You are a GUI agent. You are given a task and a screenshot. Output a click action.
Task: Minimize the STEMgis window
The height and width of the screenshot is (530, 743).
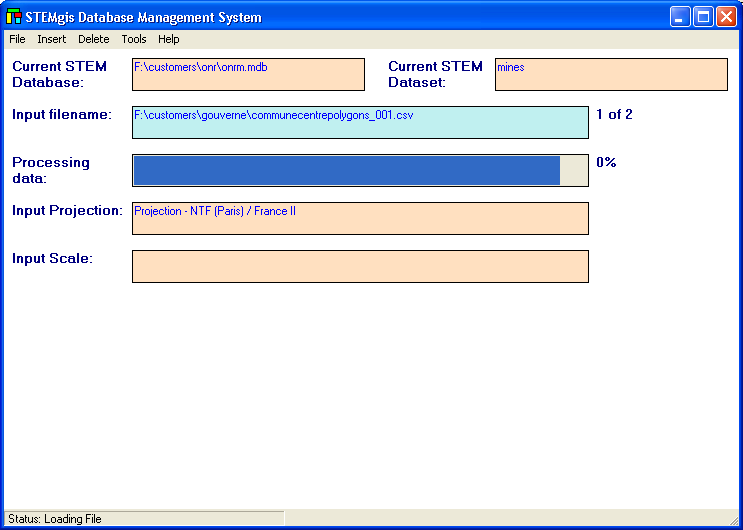[x=680, y=17]
